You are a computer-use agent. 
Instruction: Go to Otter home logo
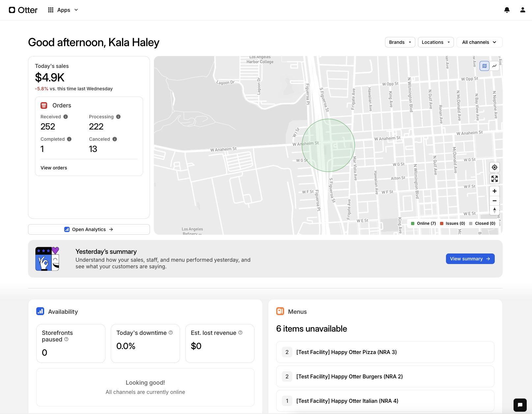[x=23, y=10]
